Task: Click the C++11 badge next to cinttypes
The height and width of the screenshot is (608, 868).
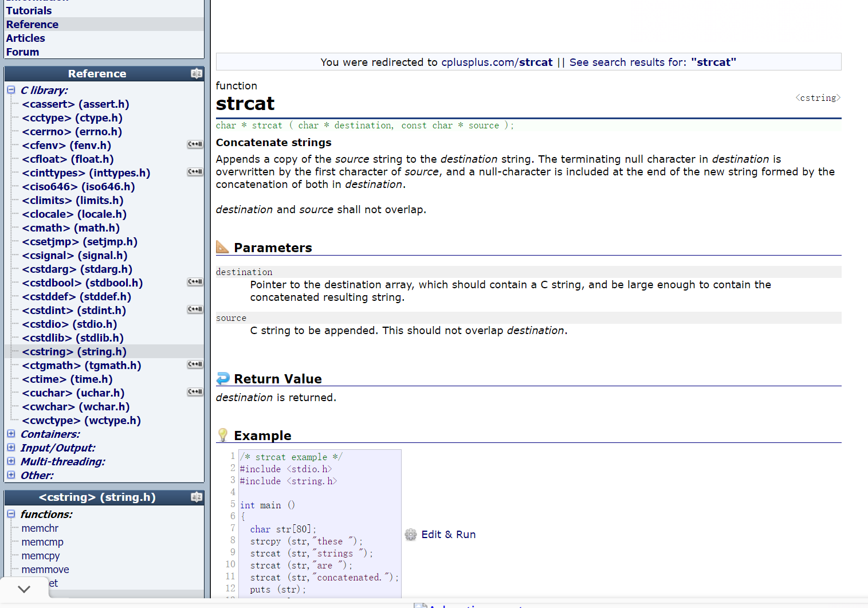Action: click(x=195, y=172)
